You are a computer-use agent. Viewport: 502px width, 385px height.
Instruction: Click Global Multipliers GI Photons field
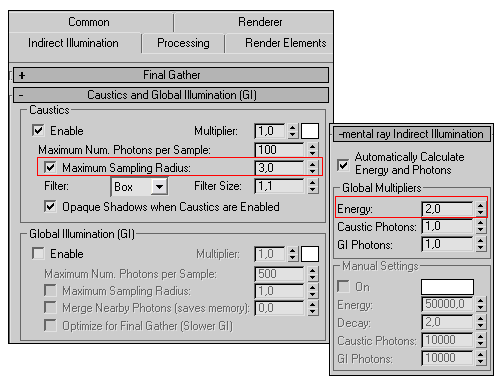pyautogui.click(x=447, y=244)
